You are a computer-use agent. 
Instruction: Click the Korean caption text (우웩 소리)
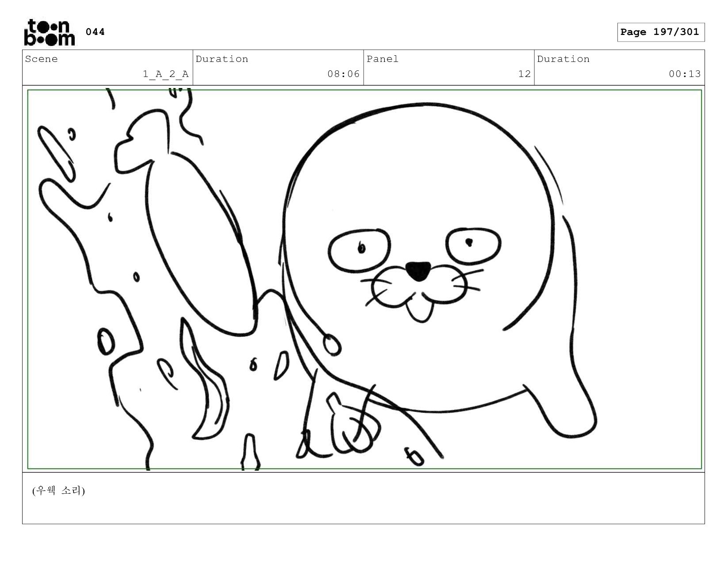coord(58,491)
